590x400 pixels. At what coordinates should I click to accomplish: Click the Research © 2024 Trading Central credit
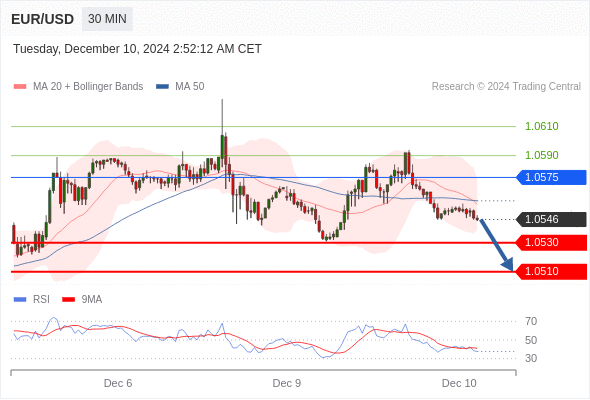(x=506, y=87)
